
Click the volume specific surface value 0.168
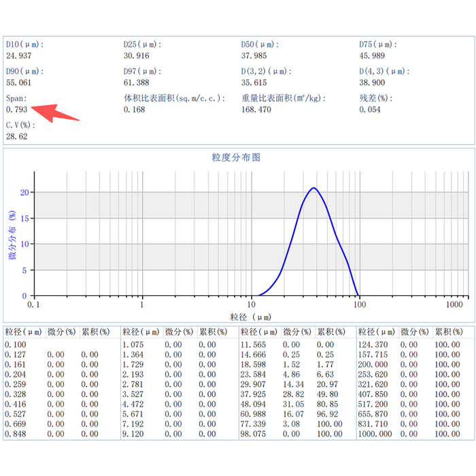click(x=134, y=109)
